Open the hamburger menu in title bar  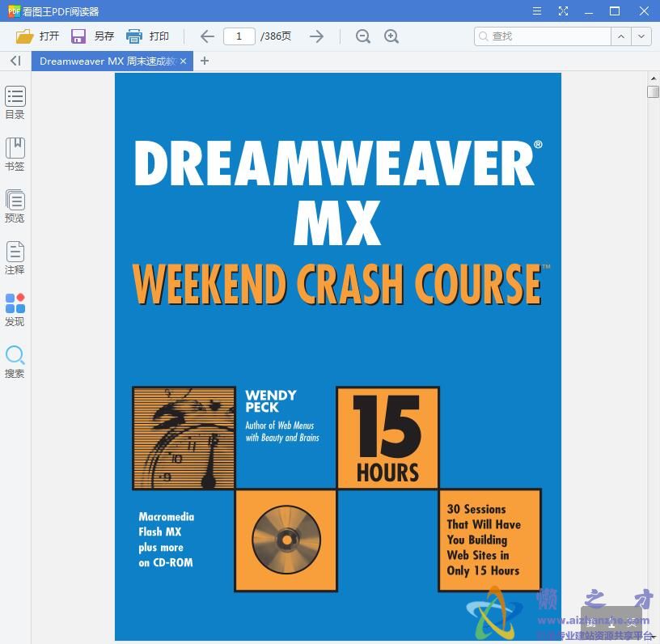[x=536, y=11]
